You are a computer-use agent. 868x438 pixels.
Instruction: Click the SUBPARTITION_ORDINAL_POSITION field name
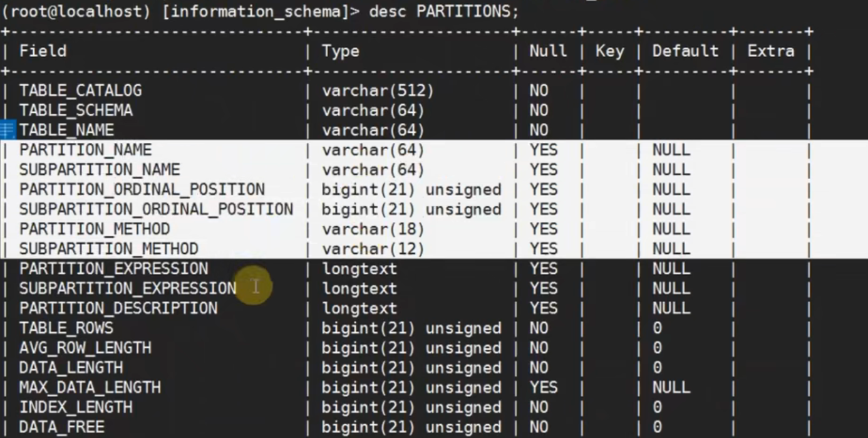coord(156,210)
